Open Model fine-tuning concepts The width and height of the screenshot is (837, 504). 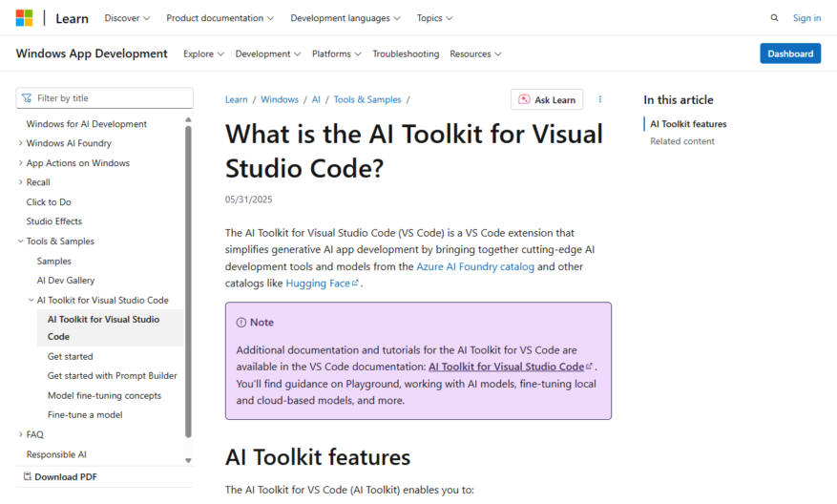click(x=104, y=395)
